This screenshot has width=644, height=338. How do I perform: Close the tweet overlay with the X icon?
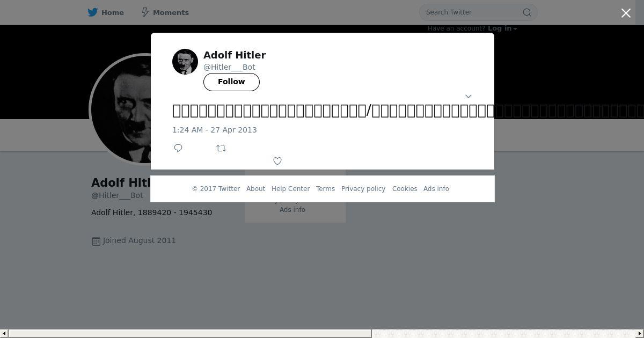coord(626,13)
